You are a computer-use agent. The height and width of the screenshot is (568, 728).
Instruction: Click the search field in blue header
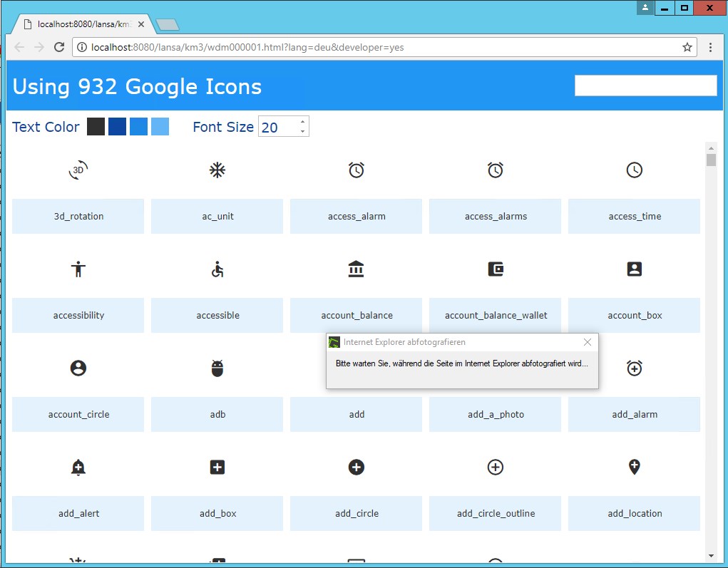(645, 86)
